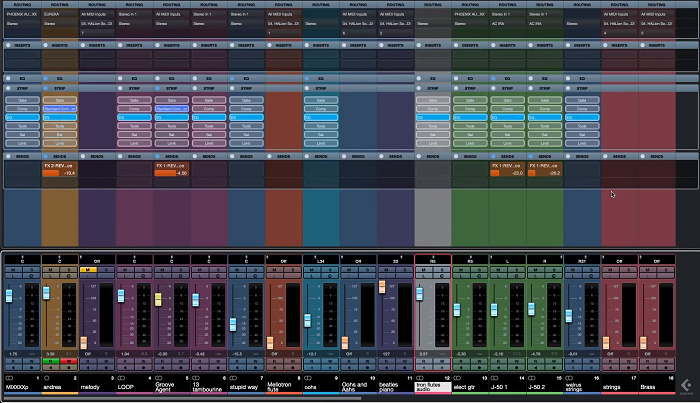Screen dimensions: 700x403
Task: Mute the strings channel
Action: click(x=610, y=270)
